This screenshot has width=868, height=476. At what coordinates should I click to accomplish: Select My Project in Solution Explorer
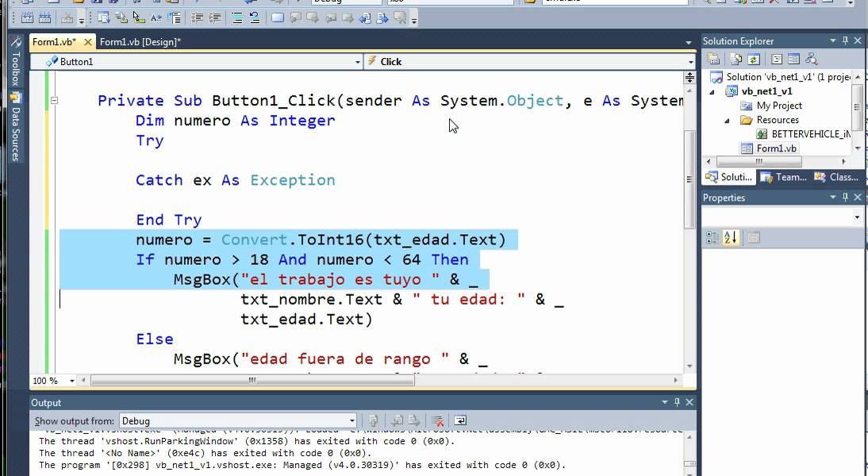point(771,106)
